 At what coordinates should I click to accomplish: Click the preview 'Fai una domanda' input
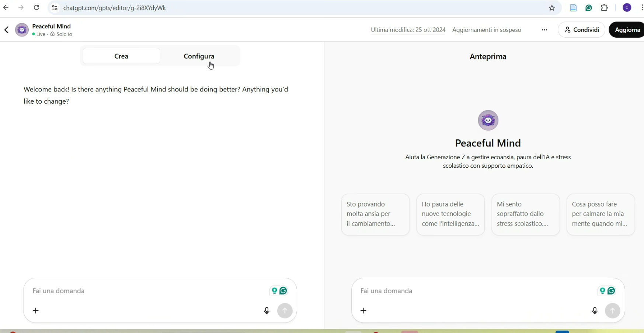point(476,291)
